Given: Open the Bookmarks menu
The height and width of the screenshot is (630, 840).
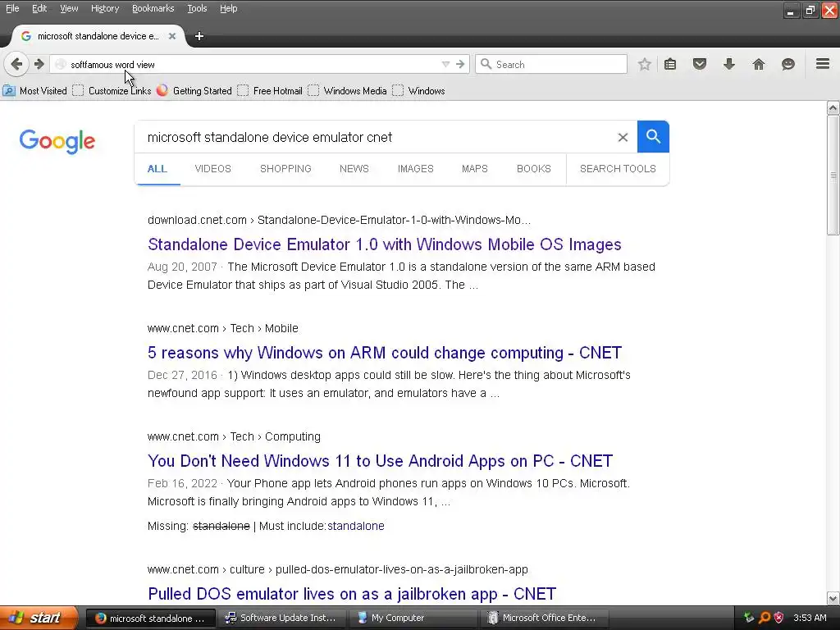Looking at the screenshot, I should 153,8.
